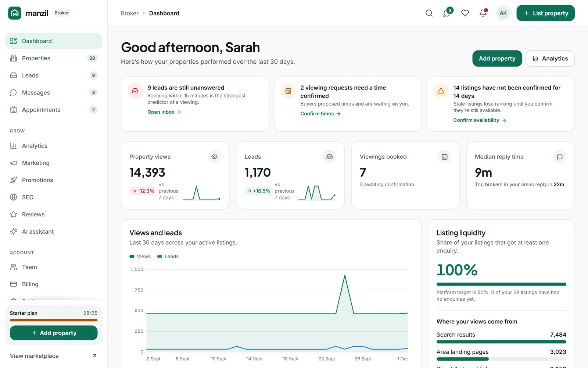588x368 pixels.
Task: Click the eye icon on Property views card
Action: [214, 157]
